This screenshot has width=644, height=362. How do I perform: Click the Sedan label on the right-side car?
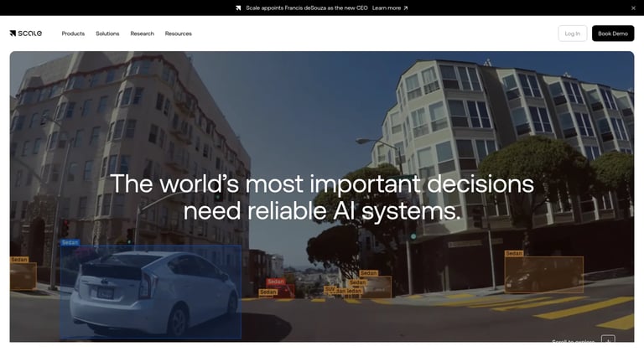click(x=514, y=254)
